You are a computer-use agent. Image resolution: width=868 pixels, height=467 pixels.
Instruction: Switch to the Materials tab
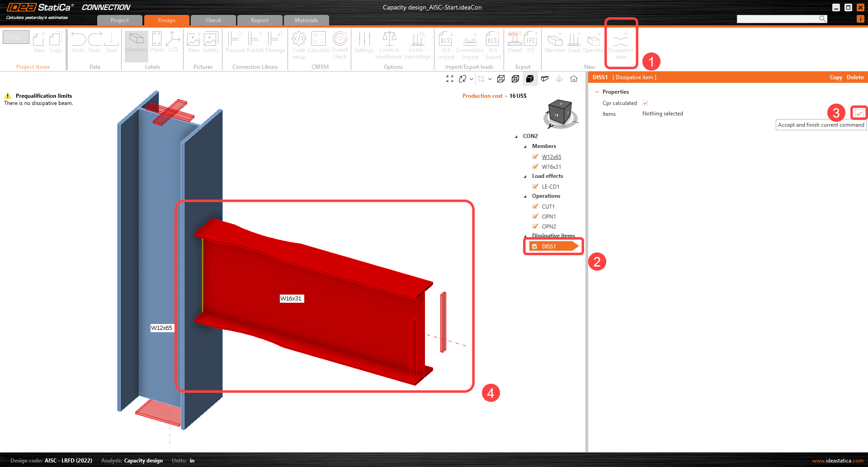[307, 20]
